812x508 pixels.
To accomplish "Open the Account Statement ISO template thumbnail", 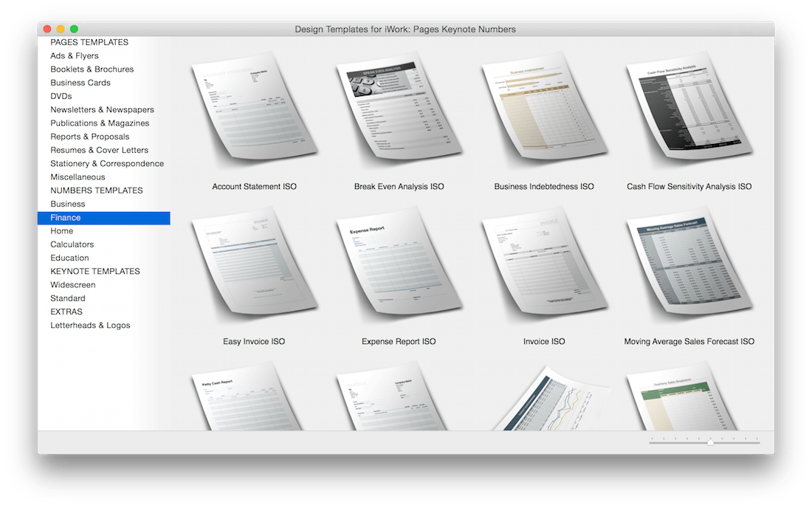I will click(x=254, y=106).
